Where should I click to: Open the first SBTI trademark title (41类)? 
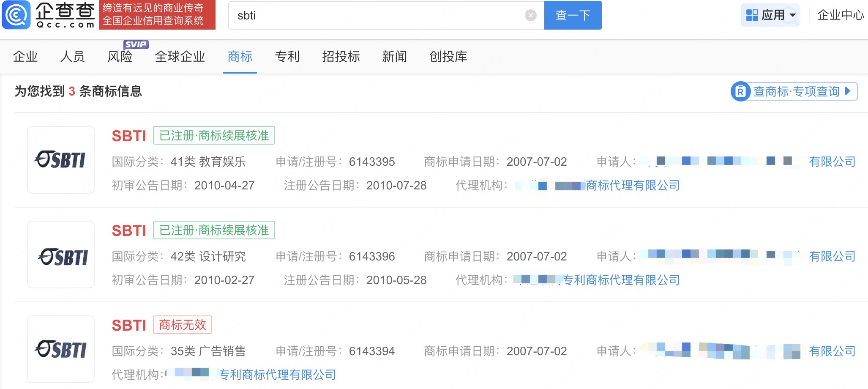click(x=128, y=136)
